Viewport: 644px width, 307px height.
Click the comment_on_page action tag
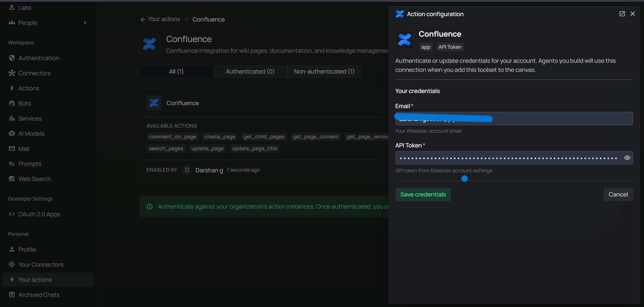[173, 137]
